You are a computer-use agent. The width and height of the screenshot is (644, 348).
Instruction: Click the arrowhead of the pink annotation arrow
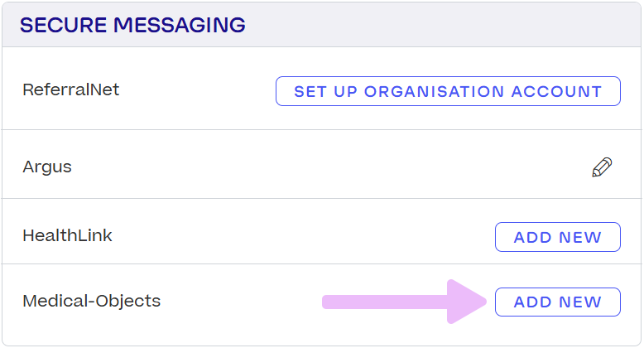467,302
